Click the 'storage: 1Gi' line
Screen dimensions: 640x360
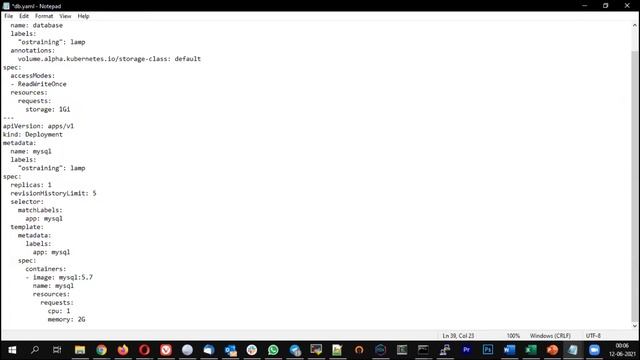[x=47, y=109]
